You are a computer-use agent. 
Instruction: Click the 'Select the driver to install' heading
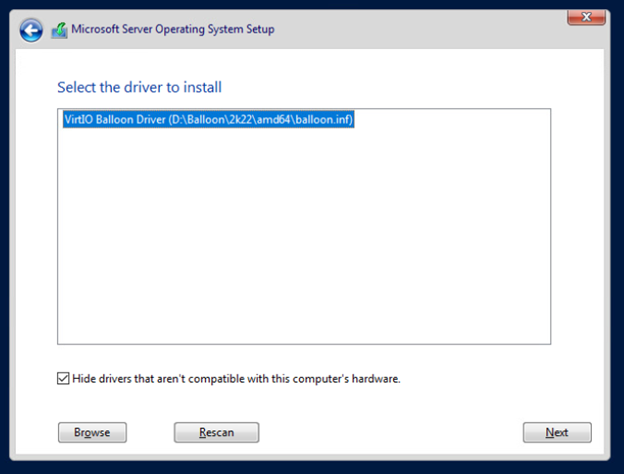tap(139, 87)
